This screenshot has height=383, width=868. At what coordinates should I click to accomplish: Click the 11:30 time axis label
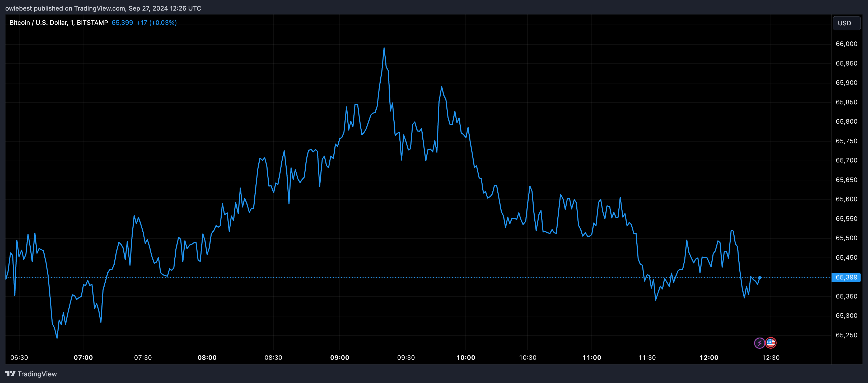tap(647, 357)
